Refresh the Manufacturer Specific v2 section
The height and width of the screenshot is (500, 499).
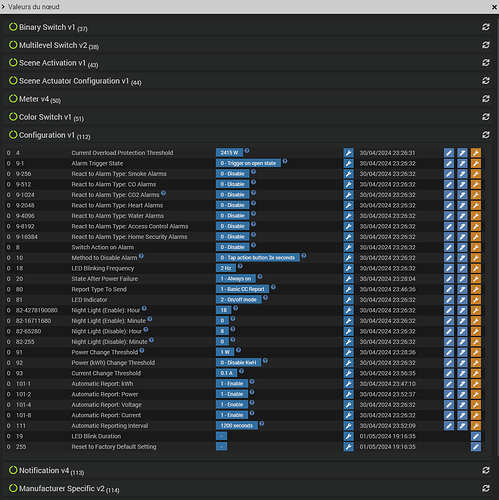pos(486,488)
